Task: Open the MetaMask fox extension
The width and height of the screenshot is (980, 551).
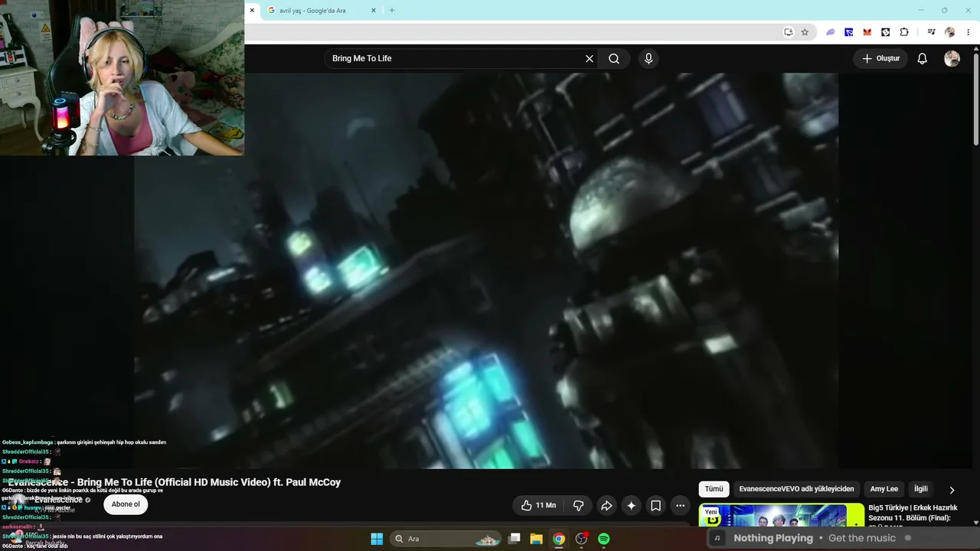Action: (x=867, y=32)
